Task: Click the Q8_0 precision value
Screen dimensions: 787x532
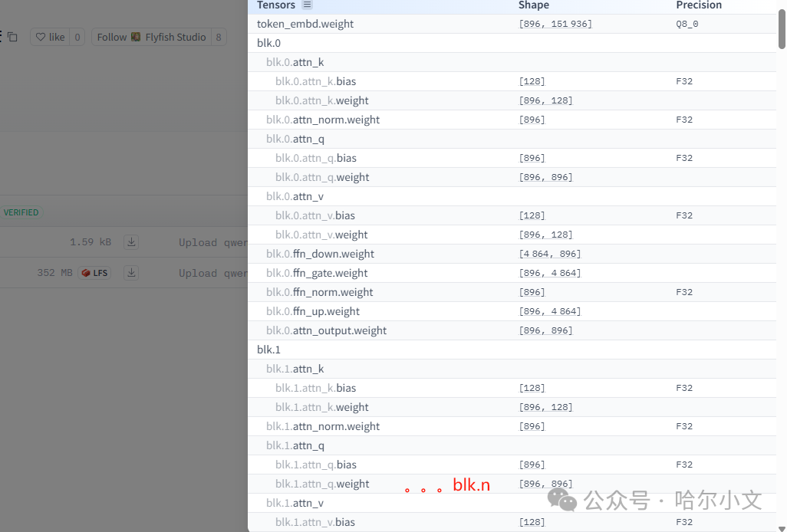Action: click(x=687, y=24)
